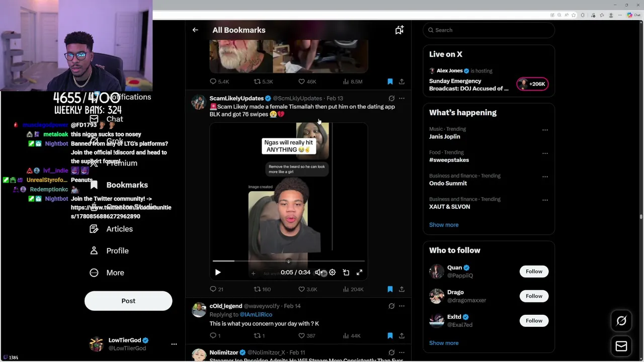
Task: Repost the ScamLikelyUpdates post with 160 reposts
Action: pyautogui.click(x=262, y=290)
